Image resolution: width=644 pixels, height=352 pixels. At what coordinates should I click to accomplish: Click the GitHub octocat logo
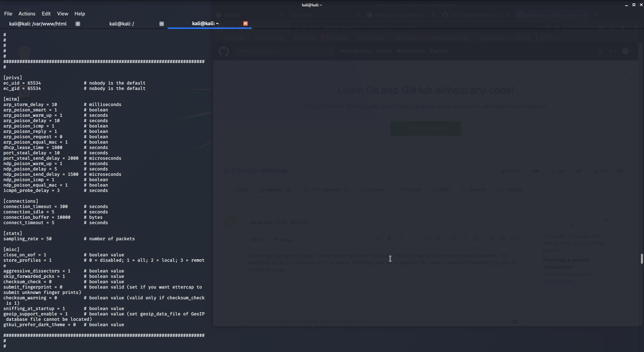[x=224, y=51]
